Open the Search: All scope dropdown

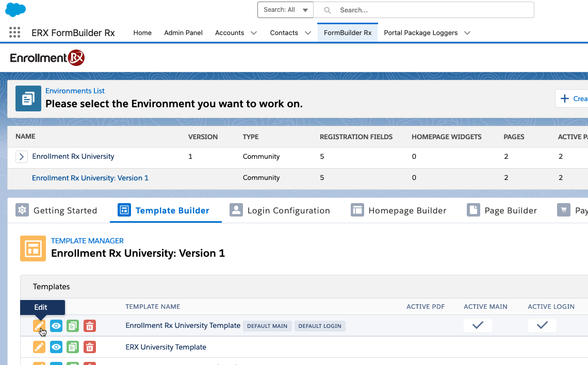(285, 10)
